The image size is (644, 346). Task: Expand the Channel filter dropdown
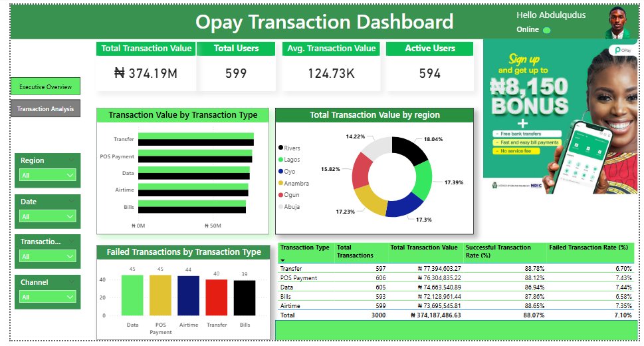coord(48,297)
